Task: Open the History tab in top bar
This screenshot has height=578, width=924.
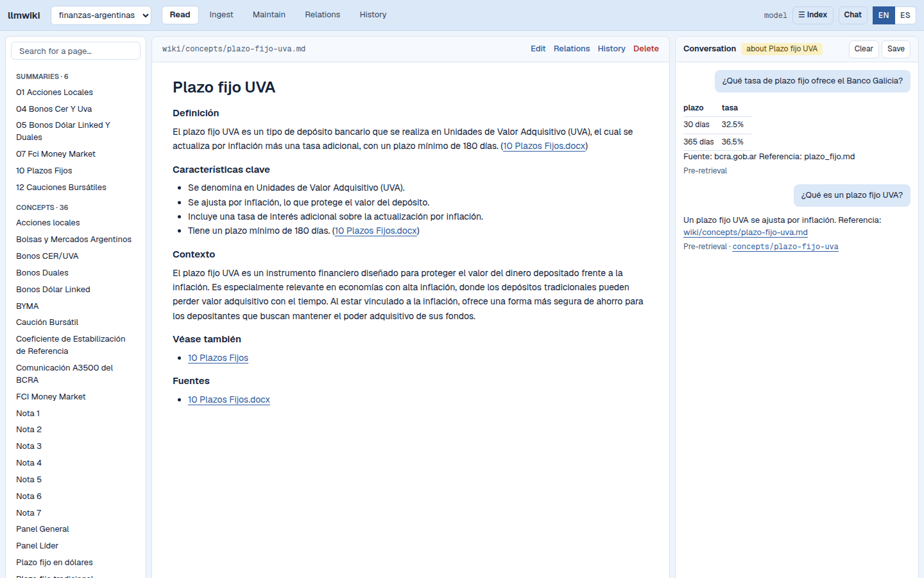Action: [x=373, y=15]
